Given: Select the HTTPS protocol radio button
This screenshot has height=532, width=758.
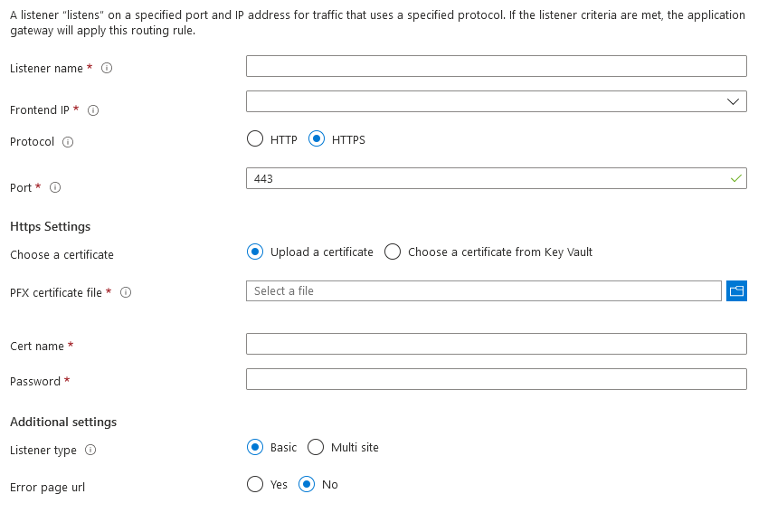Looking at the screenshot, I should [317, 139].
